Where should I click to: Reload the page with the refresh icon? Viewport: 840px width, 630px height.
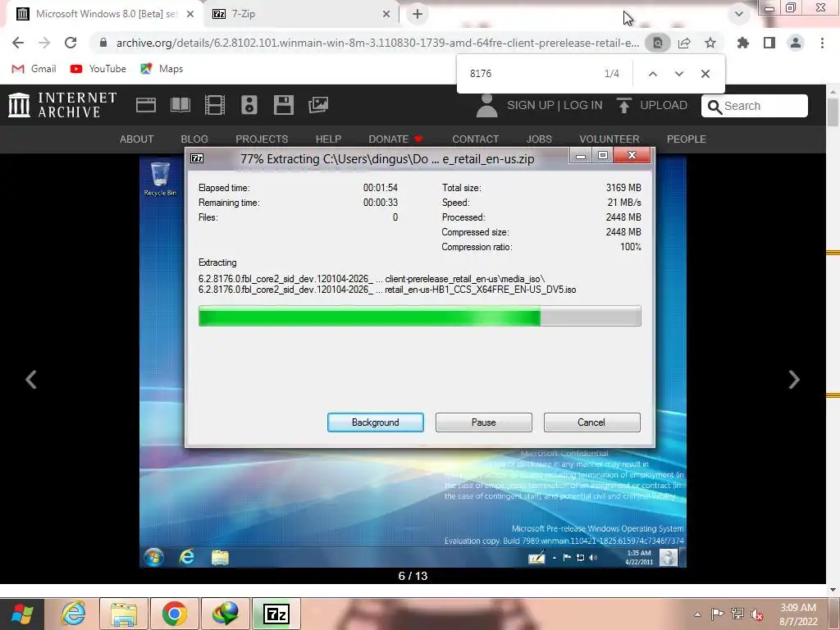(x=71, y=43)
